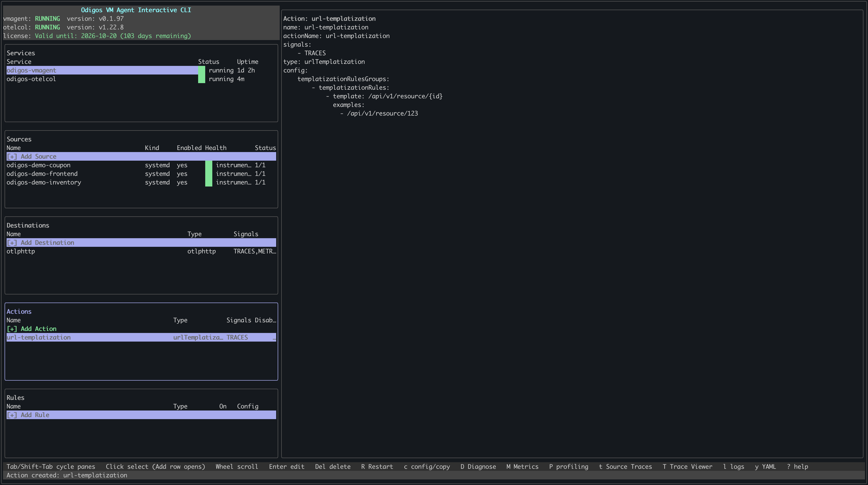The height and width of the screenshot is (485, 868).
Task: Click the license valid-until date text
Action: coord(113,36)
